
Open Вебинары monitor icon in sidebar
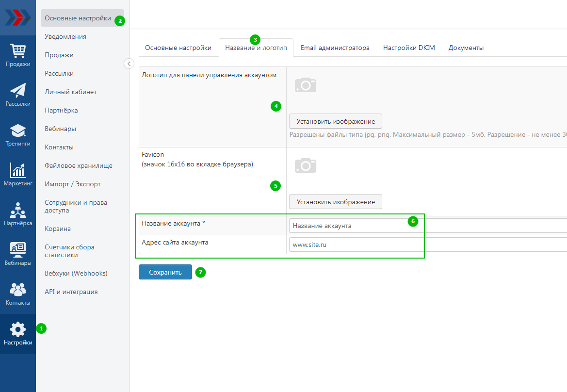[x=18, y=250]
